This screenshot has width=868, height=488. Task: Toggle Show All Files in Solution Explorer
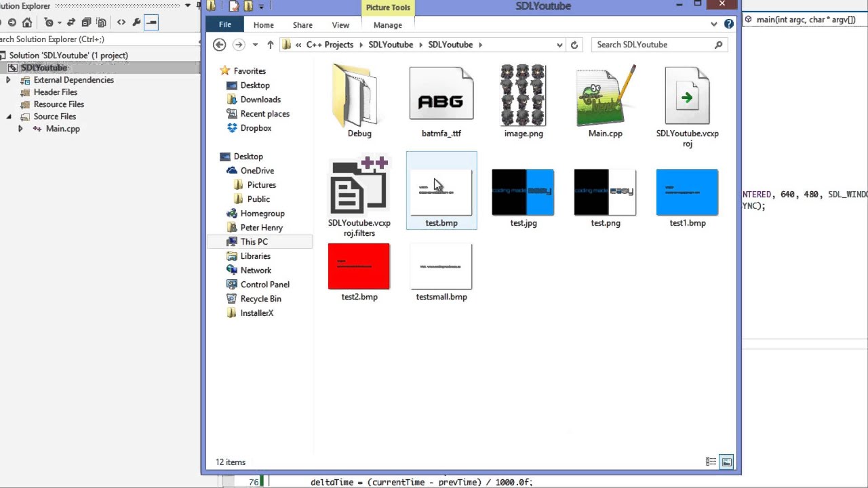(101, 22)
